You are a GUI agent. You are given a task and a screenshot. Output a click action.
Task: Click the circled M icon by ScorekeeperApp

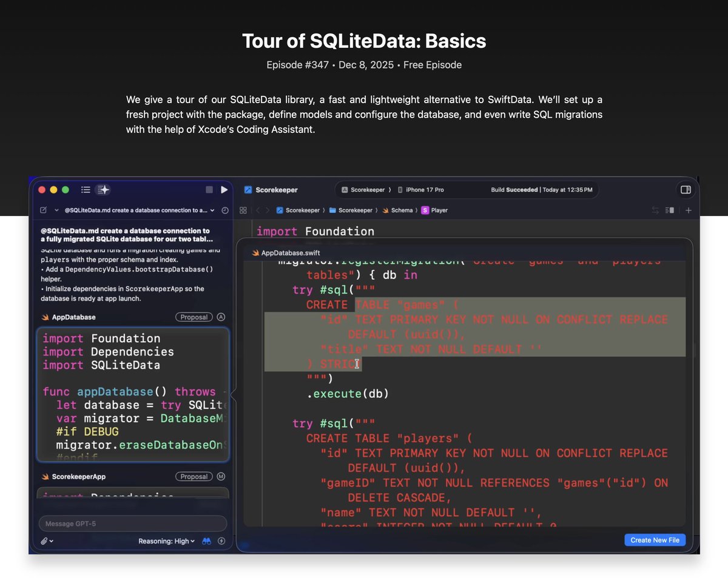221,477
